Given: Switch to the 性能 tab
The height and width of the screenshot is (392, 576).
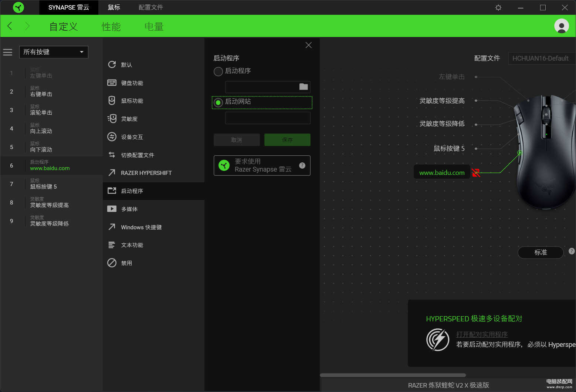Looking at the screenshot, I should (111, 27).
